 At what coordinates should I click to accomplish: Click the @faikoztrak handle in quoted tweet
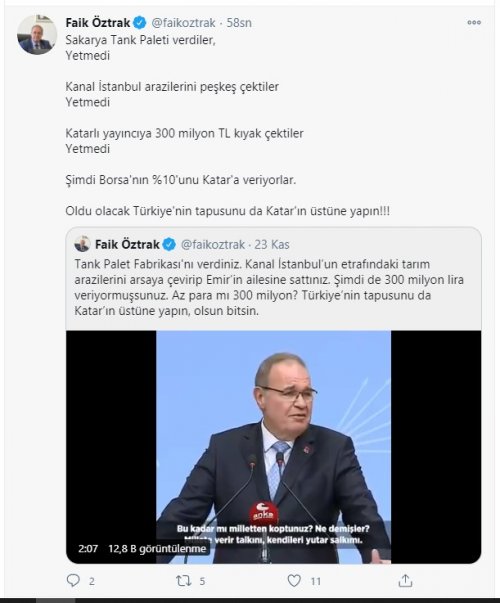tap(213, 245)
